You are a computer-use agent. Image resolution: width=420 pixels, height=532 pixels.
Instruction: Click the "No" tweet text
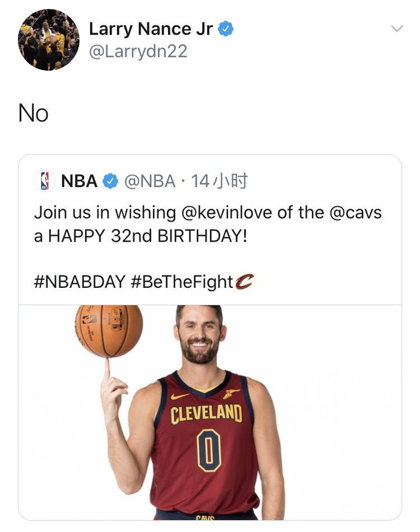point(34,113)
